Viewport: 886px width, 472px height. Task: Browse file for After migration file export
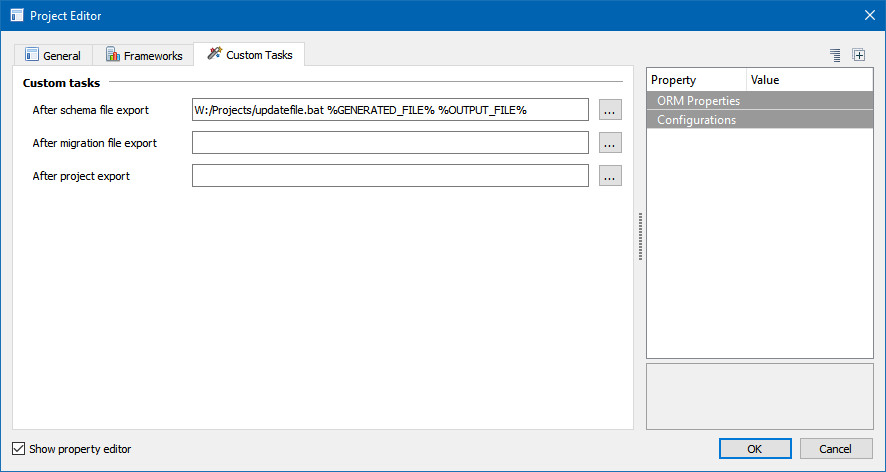[610, 142]
